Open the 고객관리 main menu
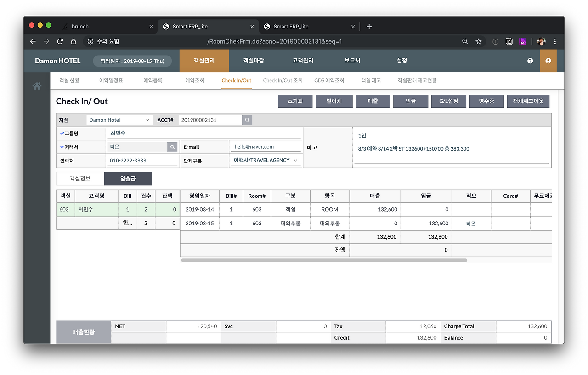 coord(303,61)
